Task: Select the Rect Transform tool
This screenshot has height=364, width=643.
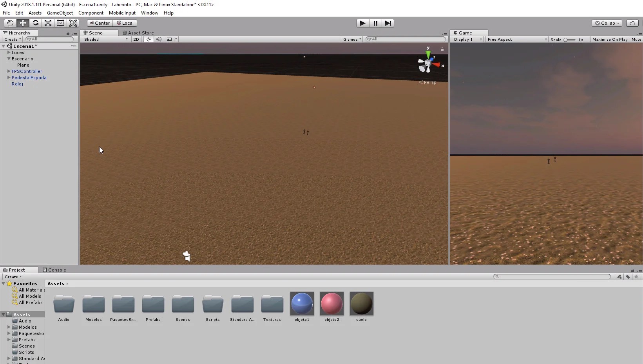Action: (x=60, y=23)
